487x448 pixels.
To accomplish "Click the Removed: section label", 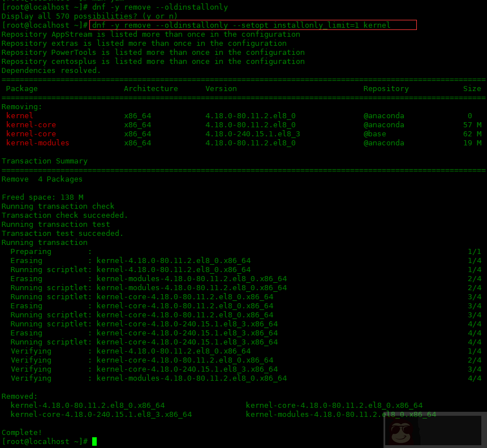I will click(x=20, y=397).
